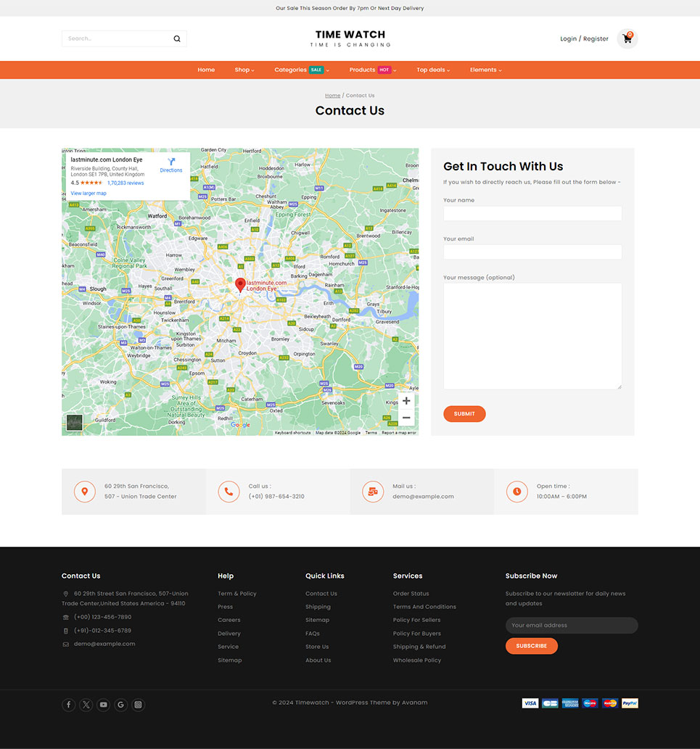The height and width of the screenshot is (749, 700).
Task: Open the Top deals dropdown
Action: click(433, 70)
